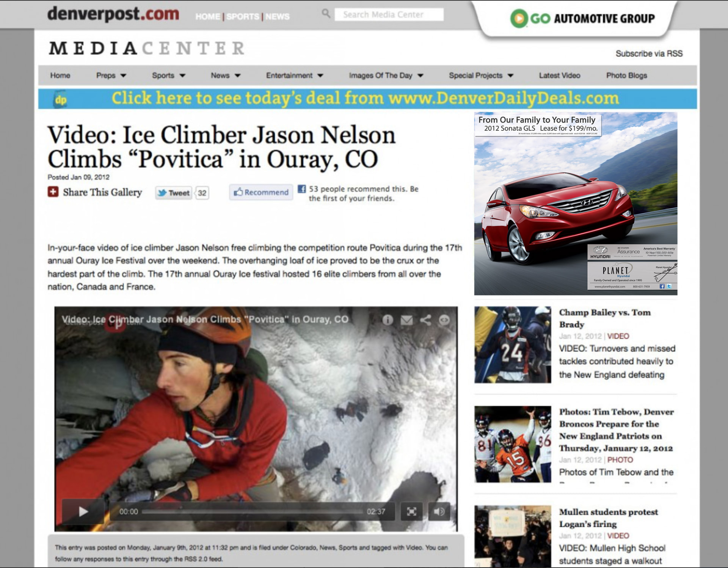The width and height of the screenshot is (728, 568).
Task: Click the dp logo in the deals banner
Action: point(61,99)
